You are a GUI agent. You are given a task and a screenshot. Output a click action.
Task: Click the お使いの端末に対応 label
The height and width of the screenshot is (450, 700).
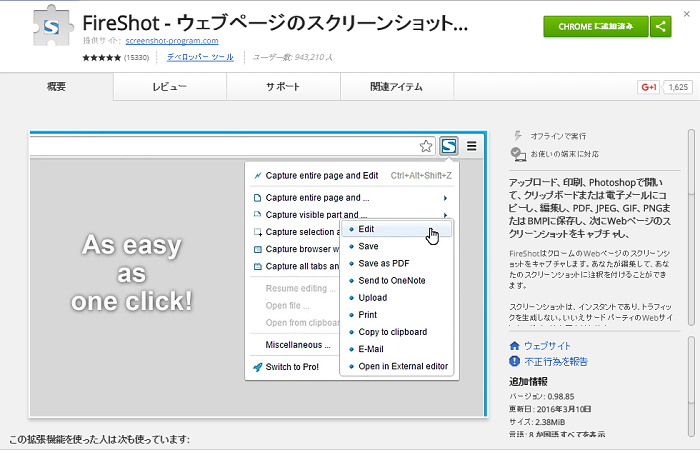pos(565,154)
